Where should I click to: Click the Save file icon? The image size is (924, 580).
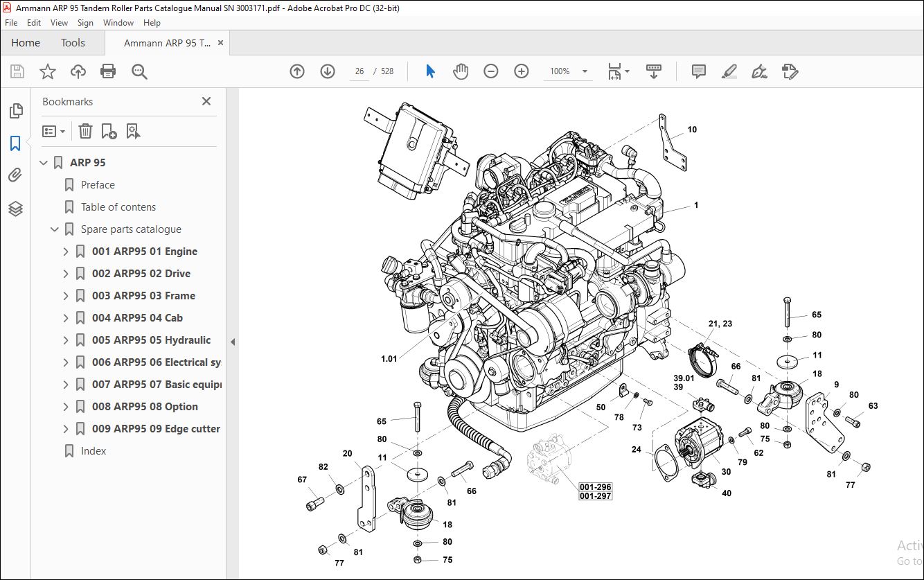coord(17,71)
